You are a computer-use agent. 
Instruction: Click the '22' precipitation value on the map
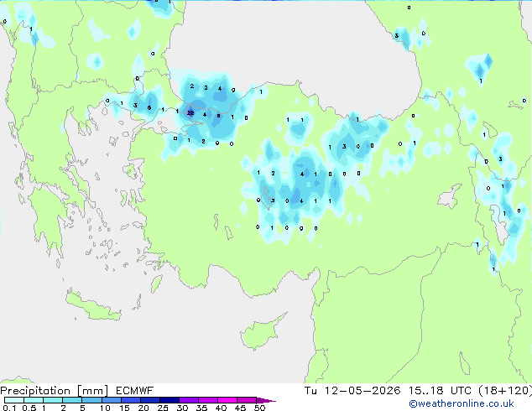click(190, 113)
